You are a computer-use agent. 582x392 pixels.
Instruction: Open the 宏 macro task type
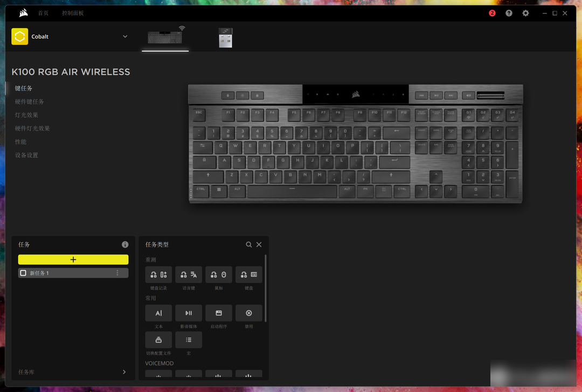(189, 340)
